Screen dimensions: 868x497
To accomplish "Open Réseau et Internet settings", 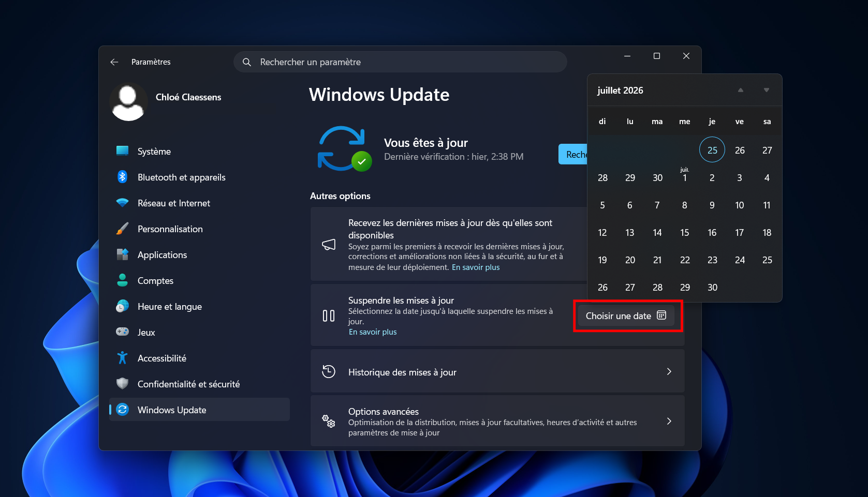I will coord(199,203).
